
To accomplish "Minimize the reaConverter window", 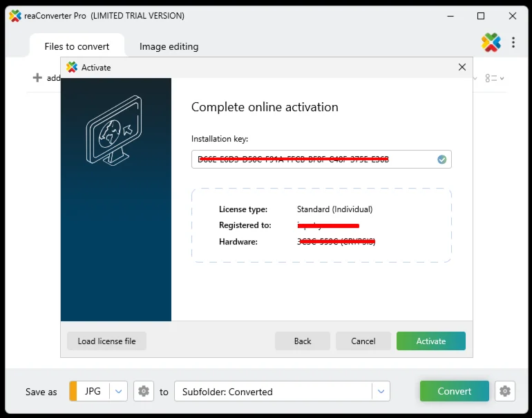I will pos(450,16).
